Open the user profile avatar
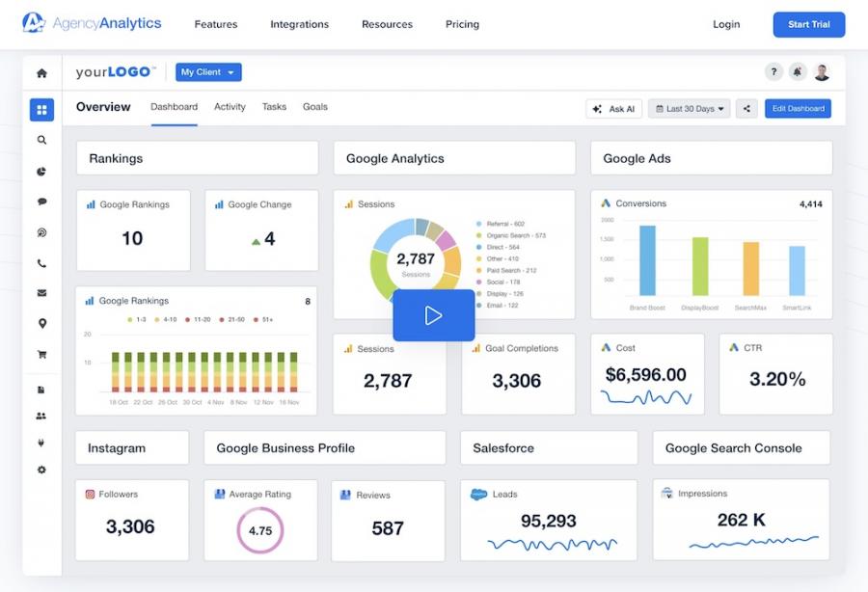868x592 pixels. [822, 72]
